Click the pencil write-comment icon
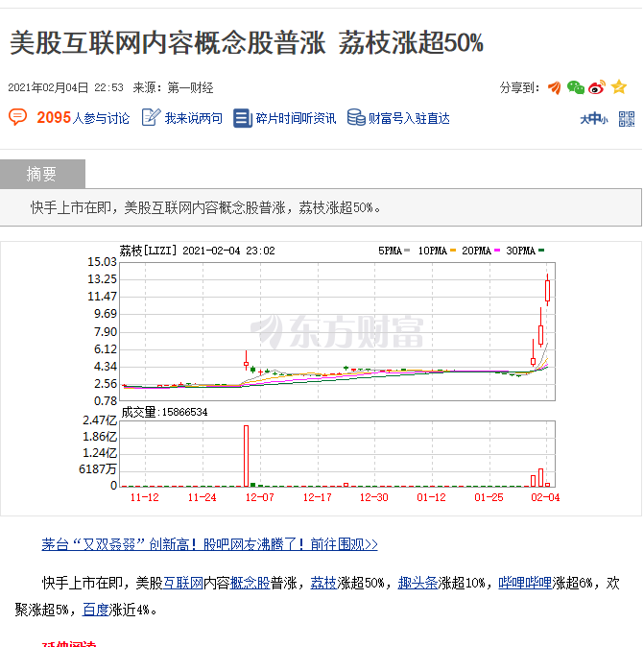The width and height of the screenshot is (644, 647). pyautogui.click(x=151, y=118)
